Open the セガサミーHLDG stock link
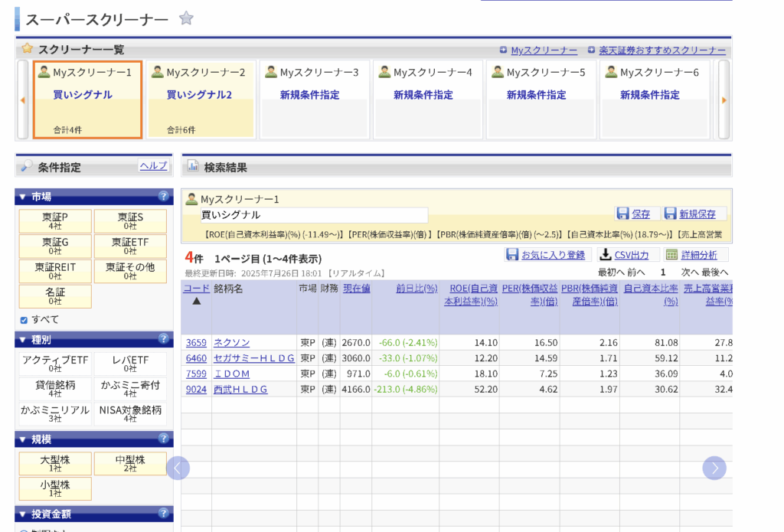Viewport: 784px width, 532px height. 253,358
